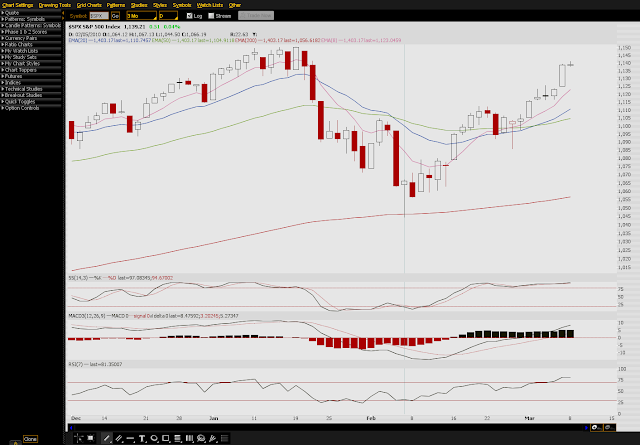Click the chart header dropdown arrow after R:22.63
This screenshot has width=640, height=445.
[254, 34]
